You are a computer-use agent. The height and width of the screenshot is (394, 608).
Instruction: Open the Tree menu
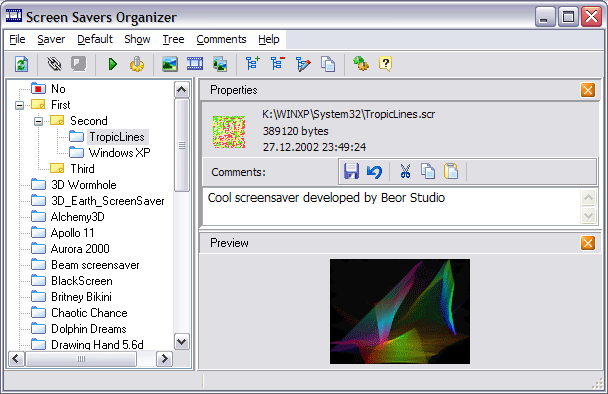click(173, 39)
